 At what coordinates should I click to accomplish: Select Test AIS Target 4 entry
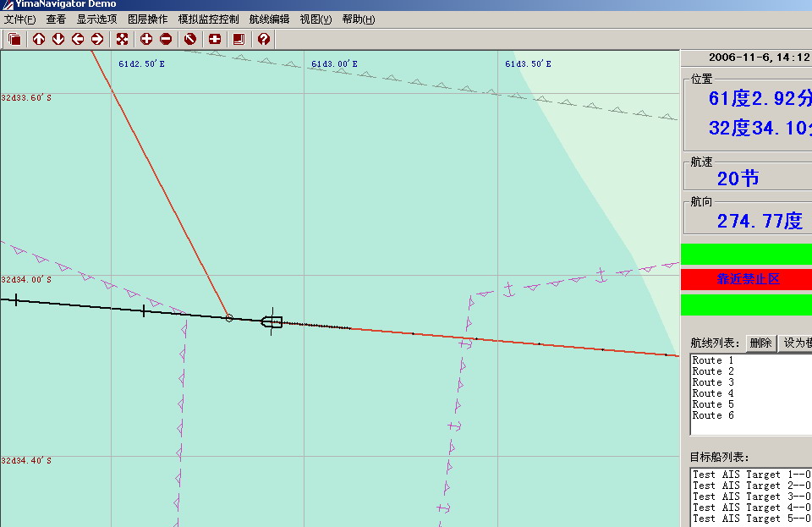pyautogui.click(x=752, y=508)
